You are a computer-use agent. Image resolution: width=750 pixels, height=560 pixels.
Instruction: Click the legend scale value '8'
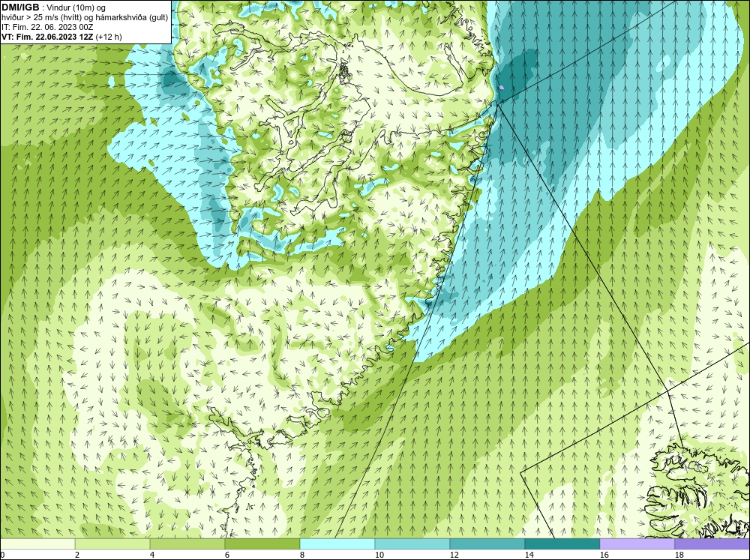(x=302, y=555)
